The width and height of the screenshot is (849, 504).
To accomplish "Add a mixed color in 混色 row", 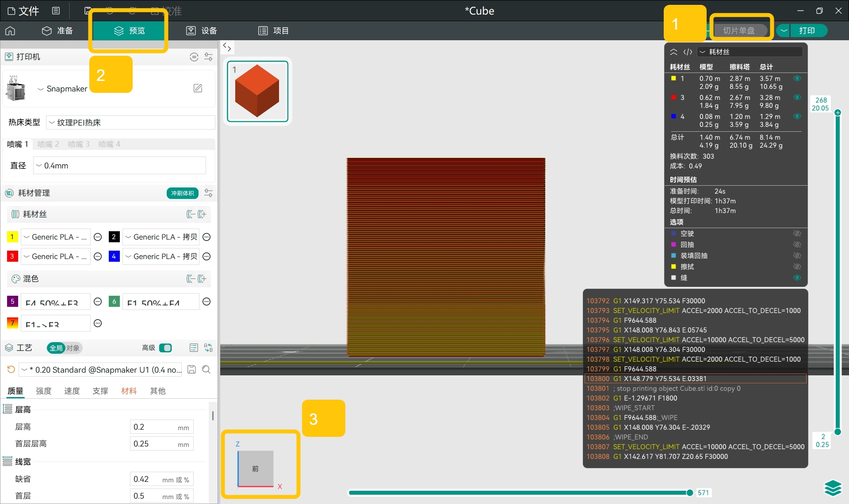I will [202, 279].
